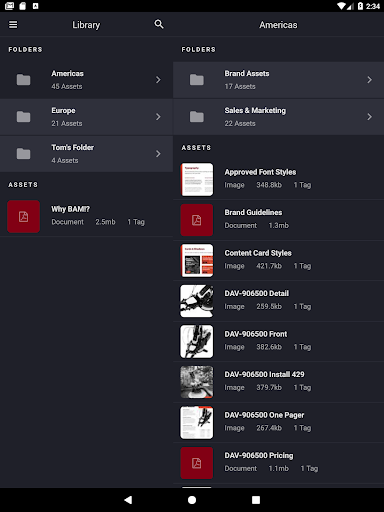Check the battery status icon
This screenshot has width=384, height=512.
(x=360, y=6)
